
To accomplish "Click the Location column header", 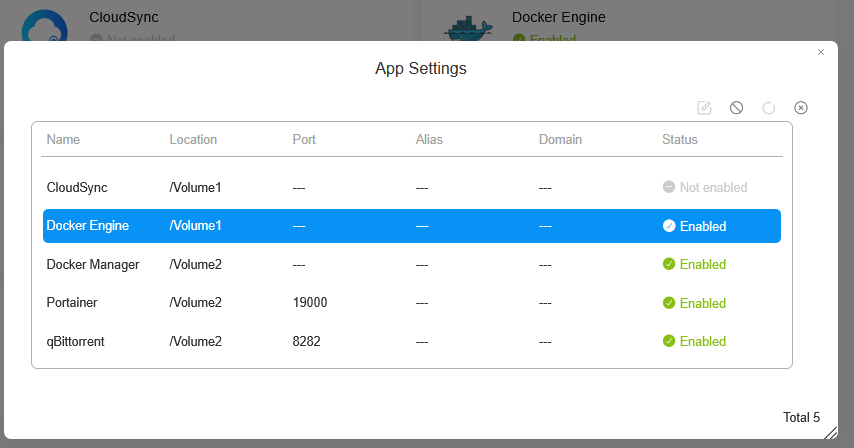I will click(193, 140).
